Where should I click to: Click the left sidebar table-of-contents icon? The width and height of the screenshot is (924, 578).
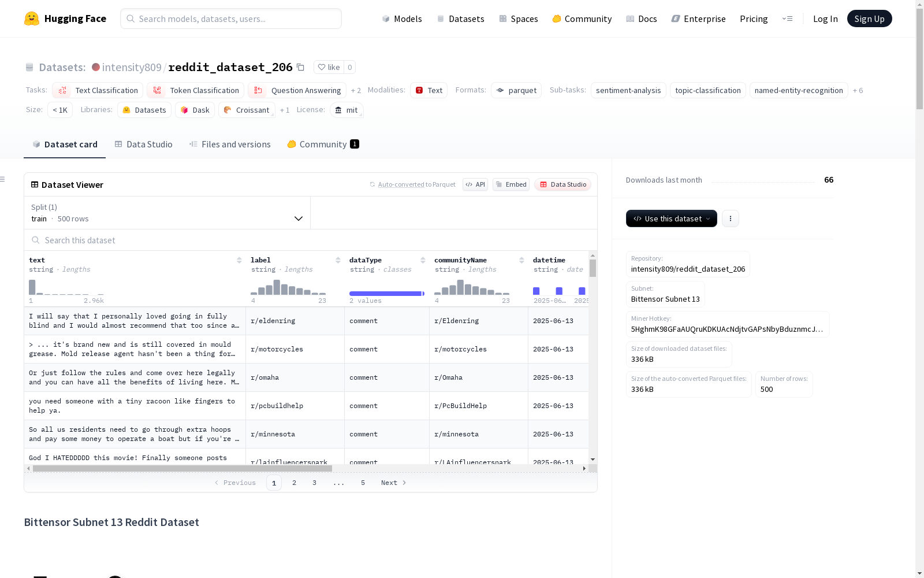click(x=2, y=179)
